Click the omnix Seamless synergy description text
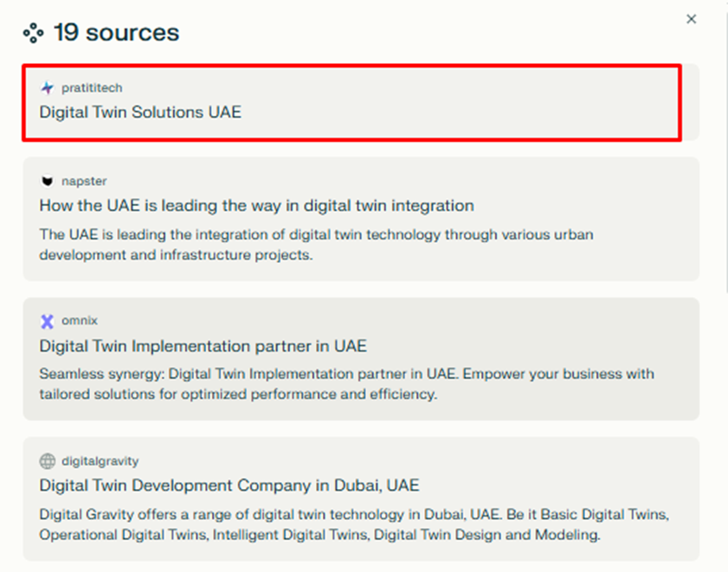Screen dimensions: 728x572 346,384
